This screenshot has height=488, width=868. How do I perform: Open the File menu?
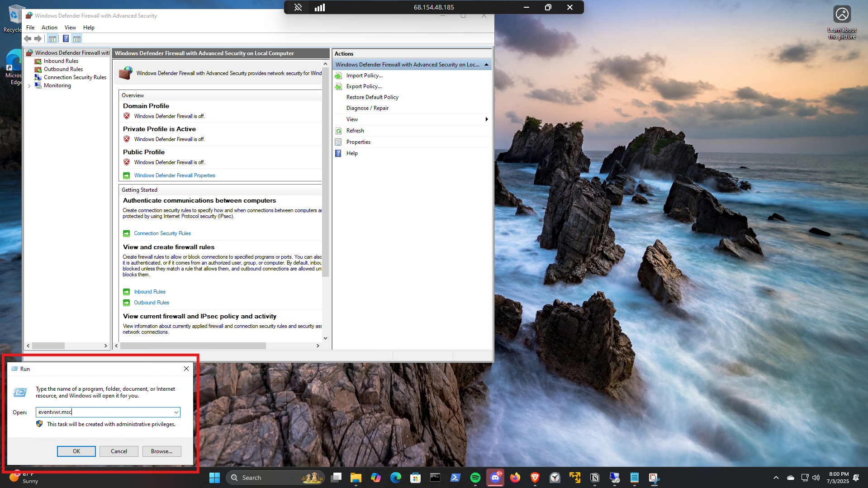click(x=30, y=28)
